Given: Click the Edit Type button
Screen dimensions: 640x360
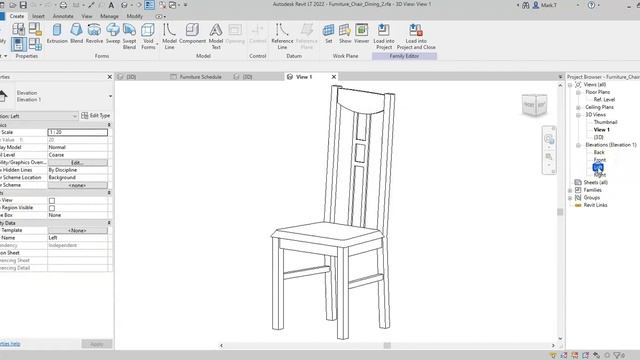Looking at the screenshot, I should pyautogui.click(x=96, y=116).
